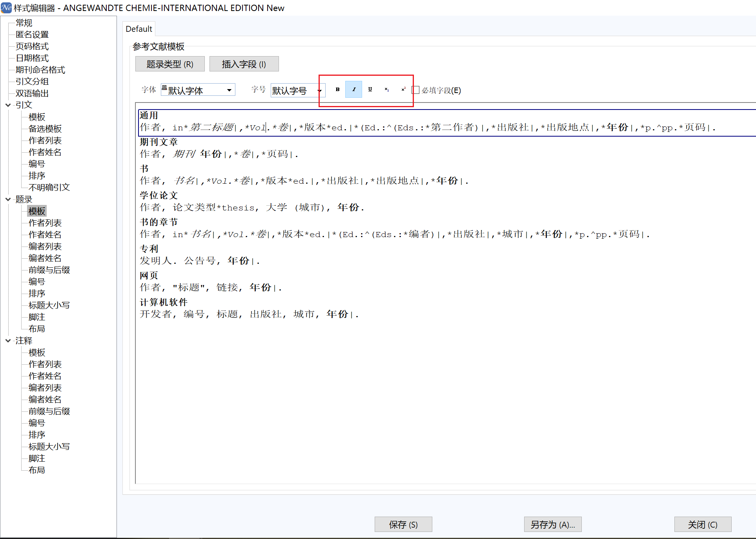
Task: Apply subscript formatting
Action: click(386, 90)
